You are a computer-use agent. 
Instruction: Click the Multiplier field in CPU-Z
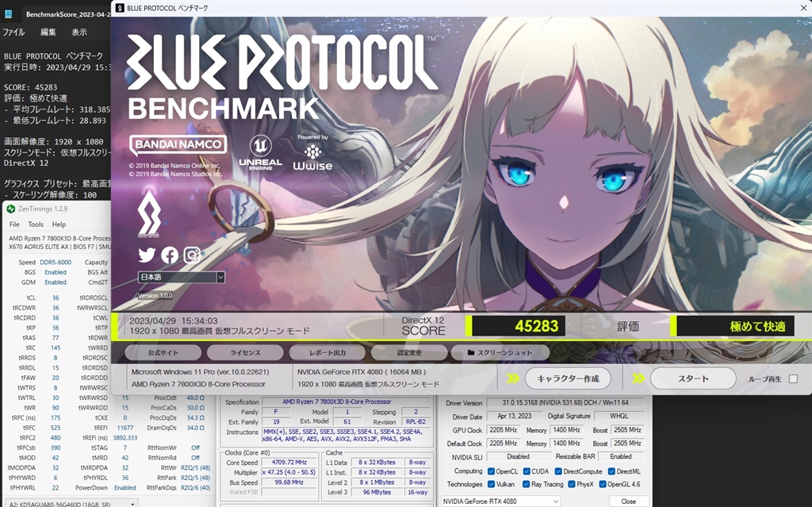[289, 472]
